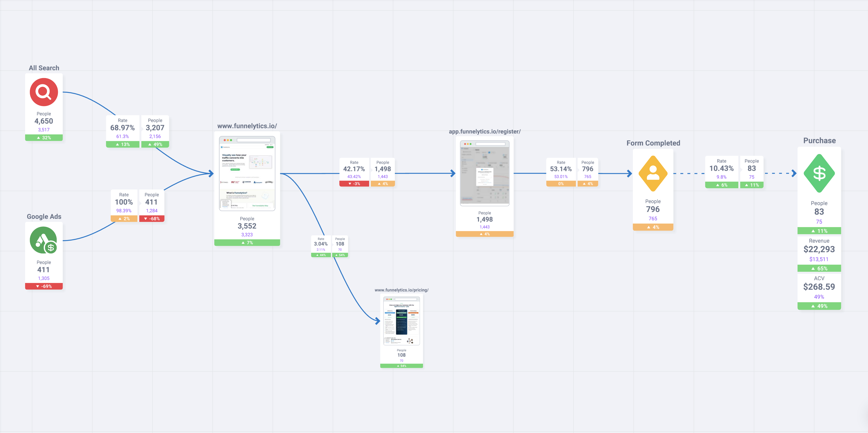Click the Revenue $22,293 value
This screenshot has height=433, width=868.
click(819, 249)
